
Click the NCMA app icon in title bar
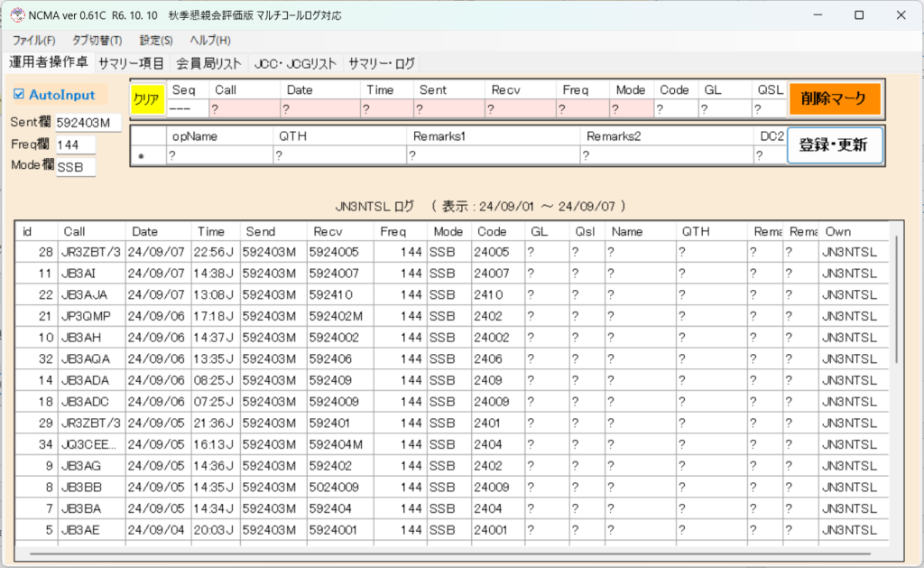point(16,15)
